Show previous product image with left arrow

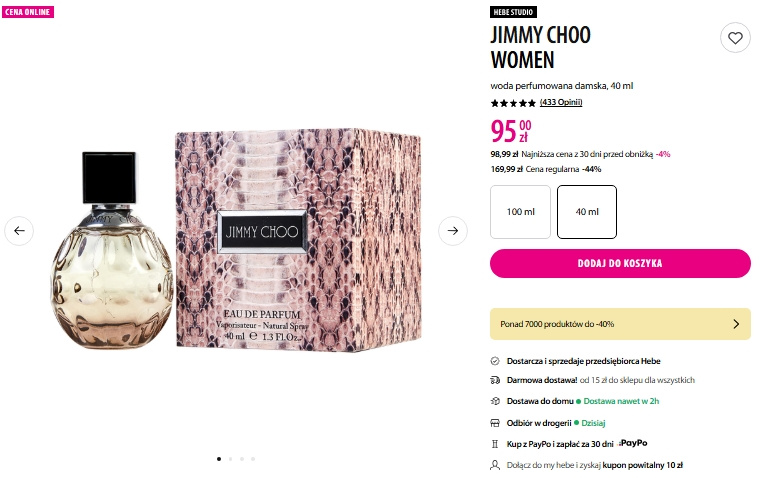pos(19,230)
